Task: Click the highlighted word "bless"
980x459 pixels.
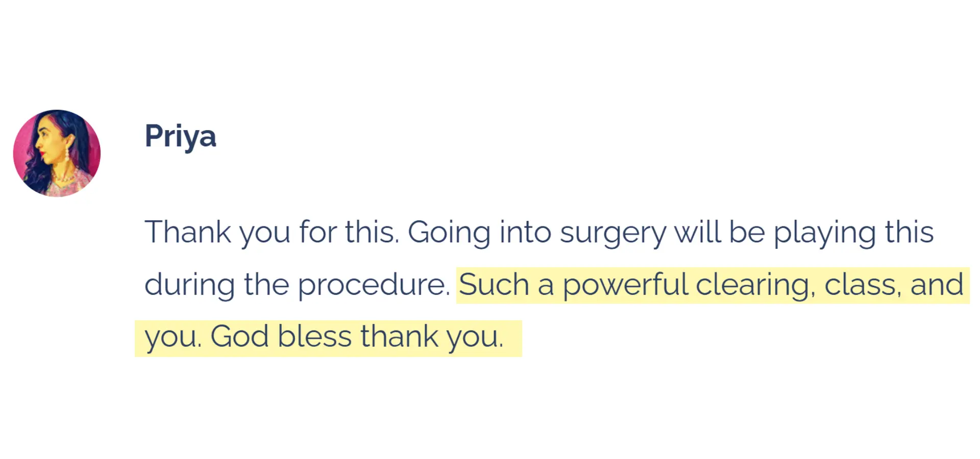Action: pyautogui.click(x=315, y=337)
